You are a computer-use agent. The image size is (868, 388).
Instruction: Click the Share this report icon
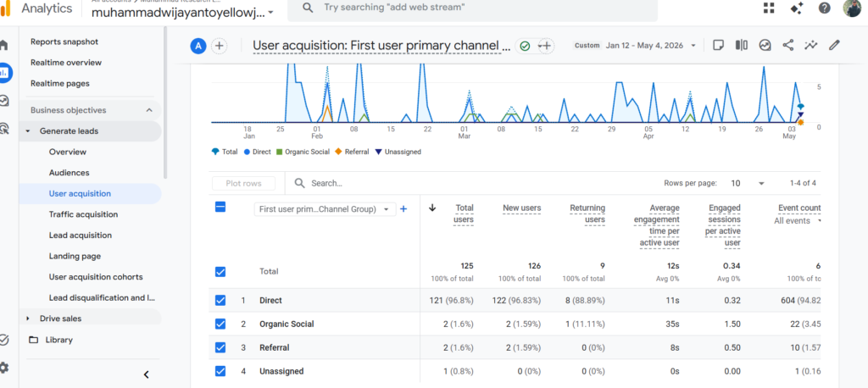(x=787, y=46)
